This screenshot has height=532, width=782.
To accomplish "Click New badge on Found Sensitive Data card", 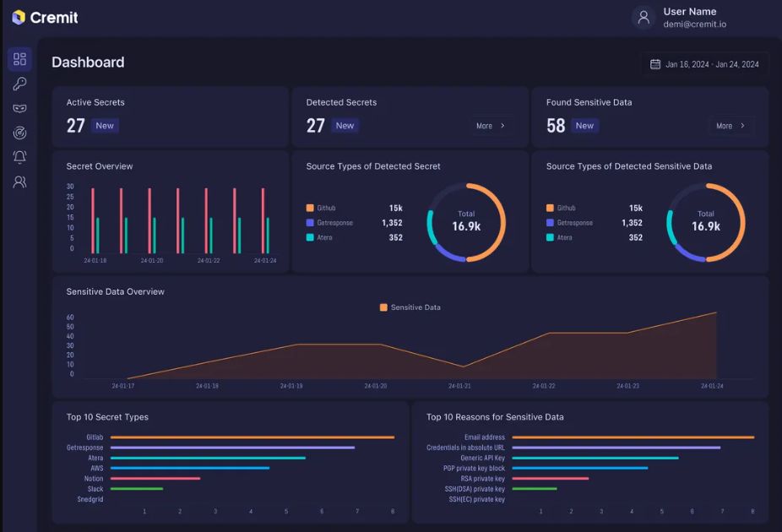I will (x=584, y=126).
